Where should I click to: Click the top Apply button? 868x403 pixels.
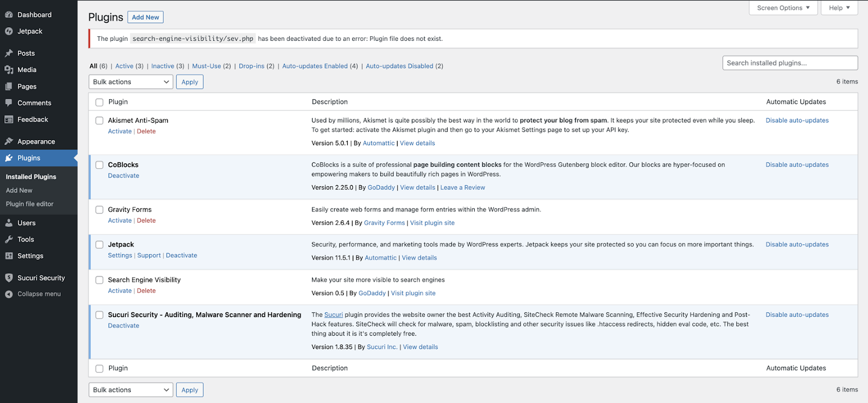(x=190, y=82)
